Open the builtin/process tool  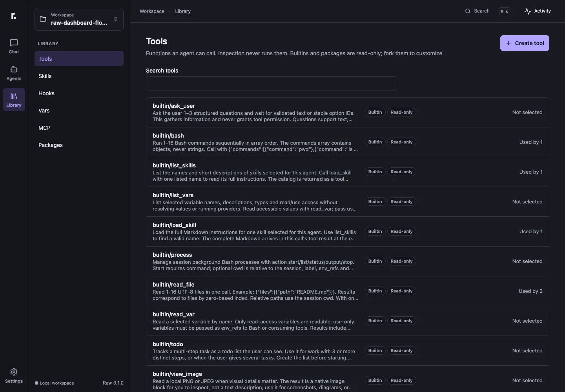(347, 261)
